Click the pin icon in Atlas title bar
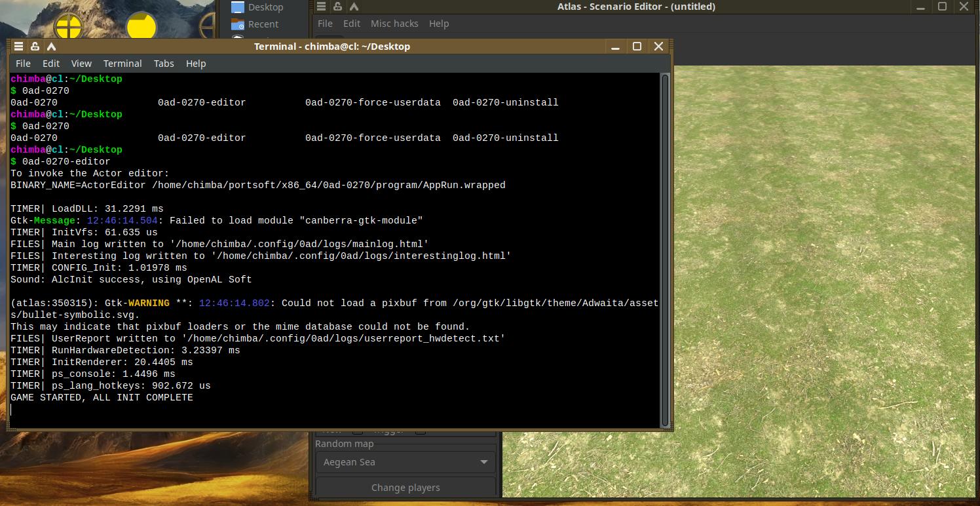This screenshot has height=506, width=980. [x=337, y=7]
